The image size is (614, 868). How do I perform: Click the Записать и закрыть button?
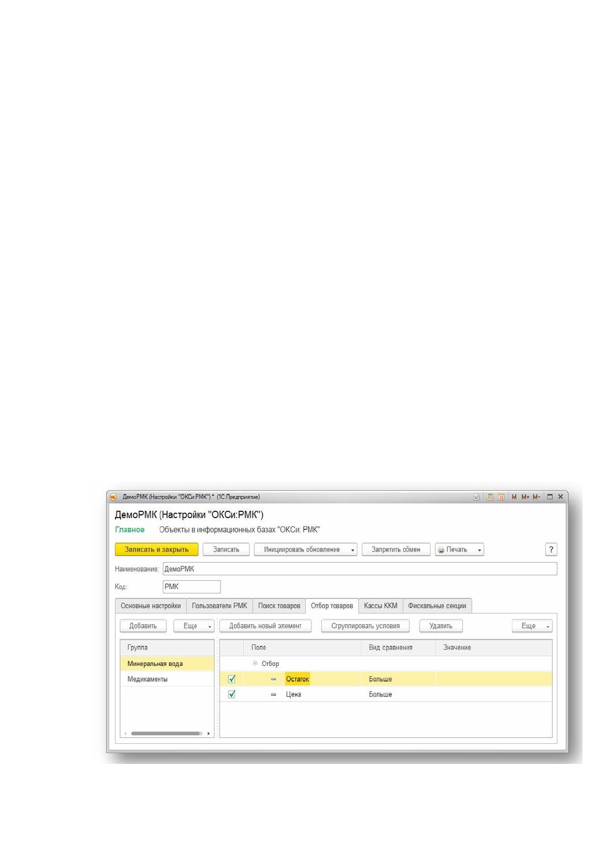(157, 549)
